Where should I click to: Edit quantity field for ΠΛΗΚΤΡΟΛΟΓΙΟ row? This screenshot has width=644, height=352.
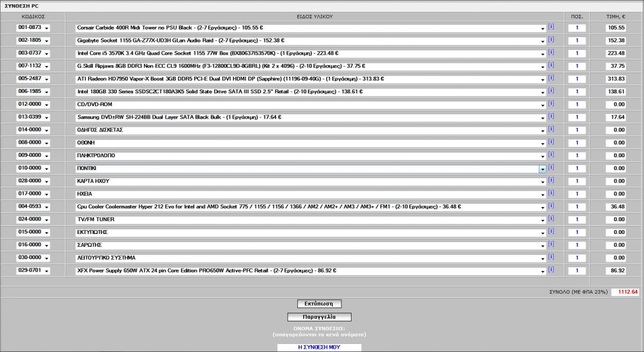point(577,156)
